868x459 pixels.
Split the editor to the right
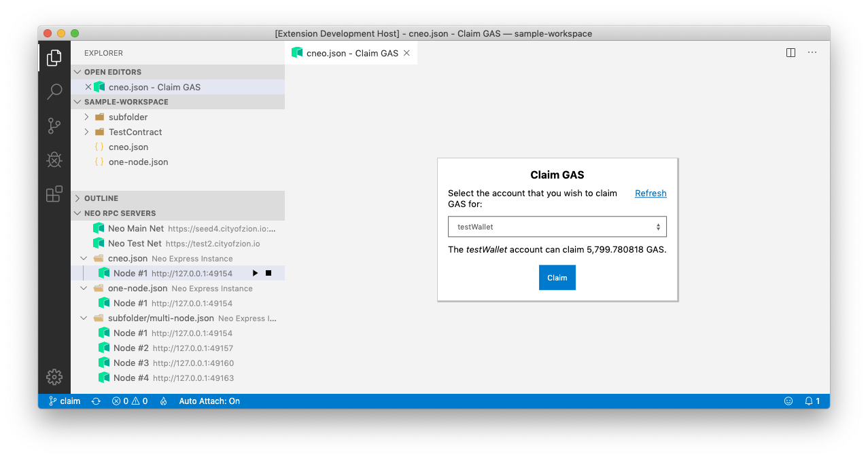click(x=791, y=53)
